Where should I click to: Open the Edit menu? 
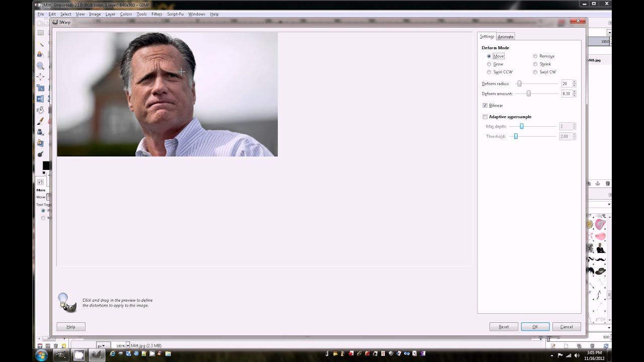52,14
